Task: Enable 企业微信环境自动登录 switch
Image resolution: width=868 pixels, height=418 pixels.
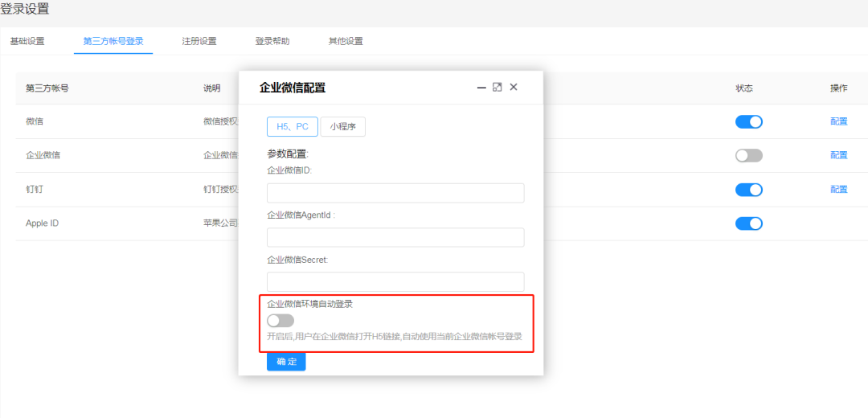Action: point(280,321)
